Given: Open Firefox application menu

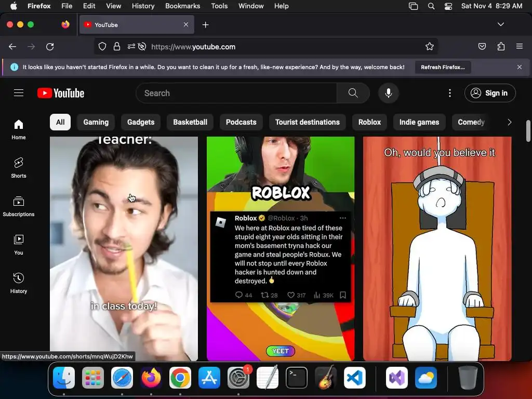Looking at the screenshot, I should (x=520, y=46).
